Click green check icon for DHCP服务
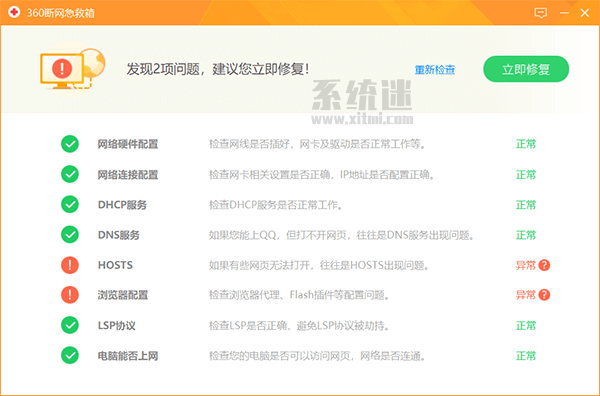The image size is (600, 396). tap(70, 204)
